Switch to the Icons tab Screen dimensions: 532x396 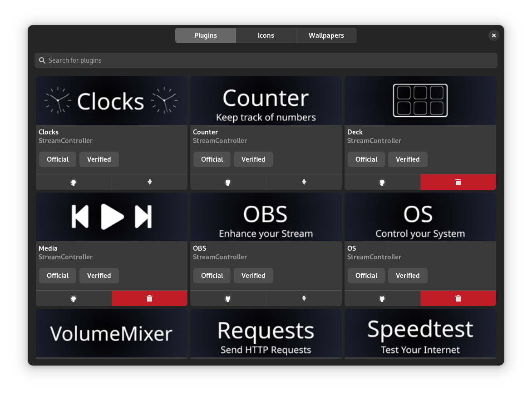[x=266, y=35]
